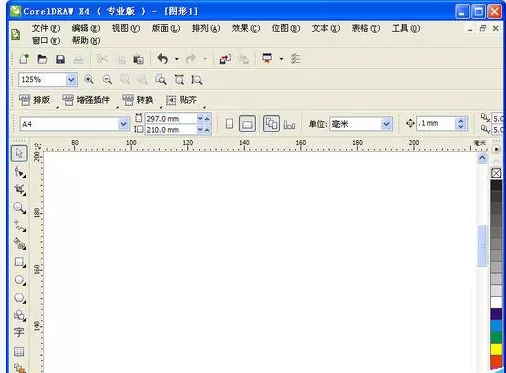
Task: Pick the black color swatch in the palette
Action: (496, 185)
